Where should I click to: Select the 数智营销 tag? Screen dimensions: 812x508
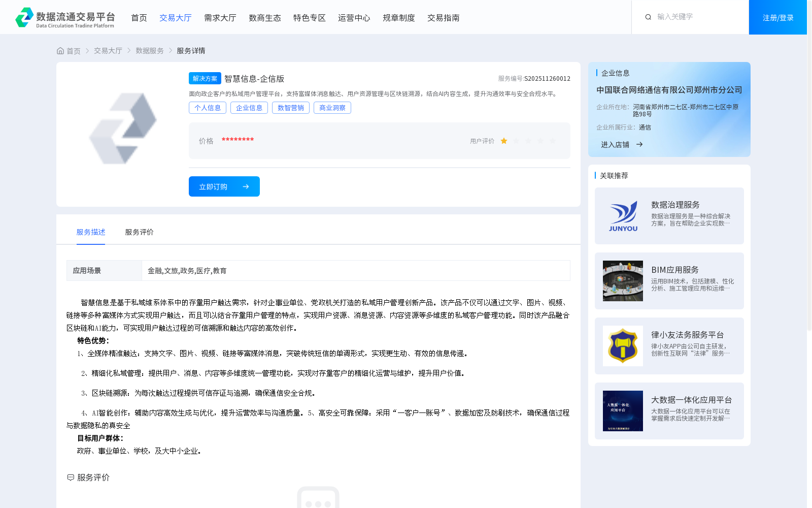pos(291,108)
